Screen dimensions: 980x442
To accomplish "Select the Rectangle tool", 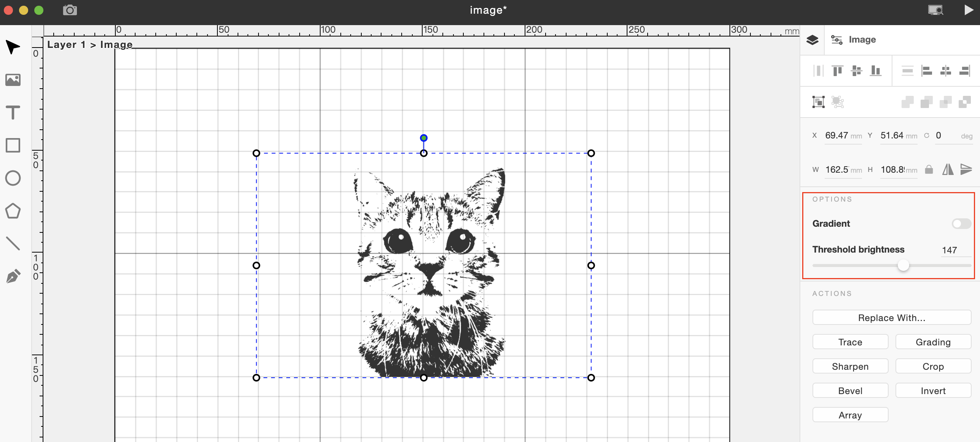I will coord(13,145).
